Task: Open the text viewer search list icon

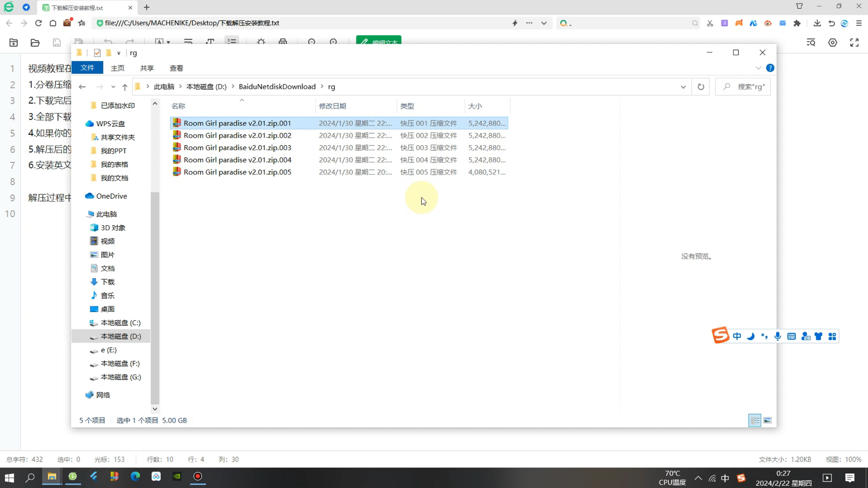Action: tap(811, 43)
